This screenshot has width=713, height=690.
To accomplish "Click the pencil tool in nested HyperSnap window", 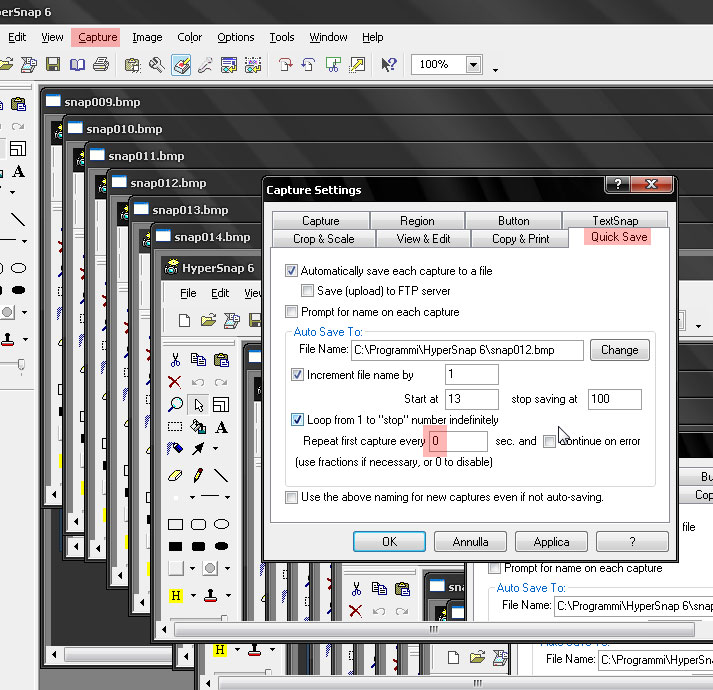I will 198,475.
